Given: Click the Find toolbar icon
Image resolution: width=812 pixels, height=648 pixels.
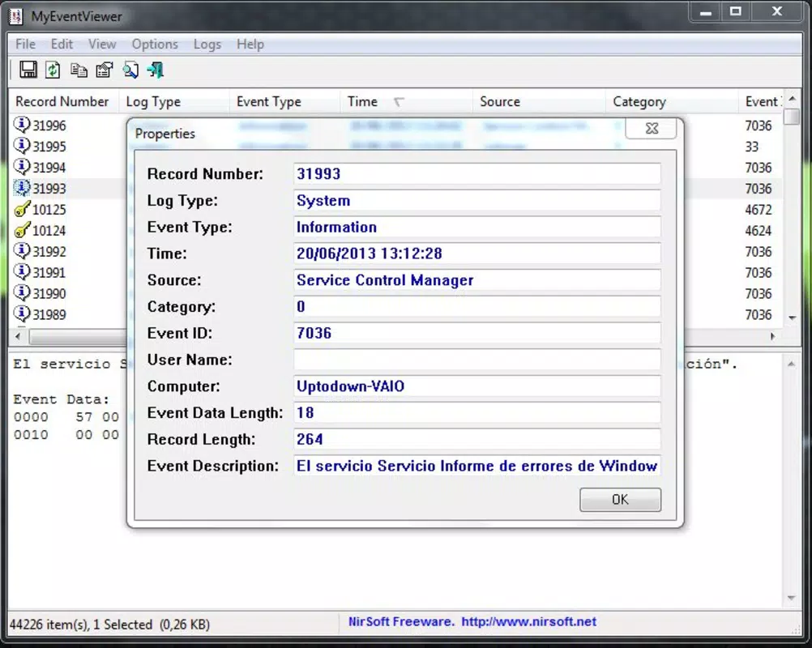Looking at the screenshot, I should pos(130,70).
